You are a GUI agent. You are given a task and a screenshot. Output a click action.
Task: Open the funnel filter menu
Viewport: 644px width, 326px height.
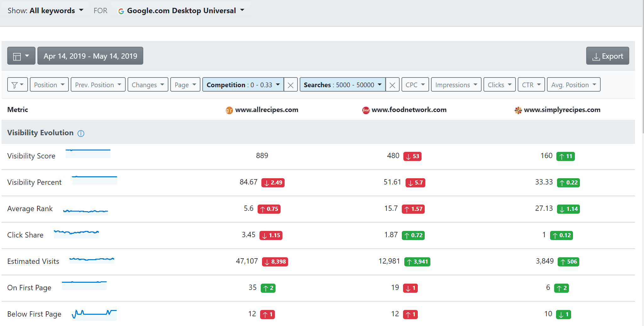point(18,85)
